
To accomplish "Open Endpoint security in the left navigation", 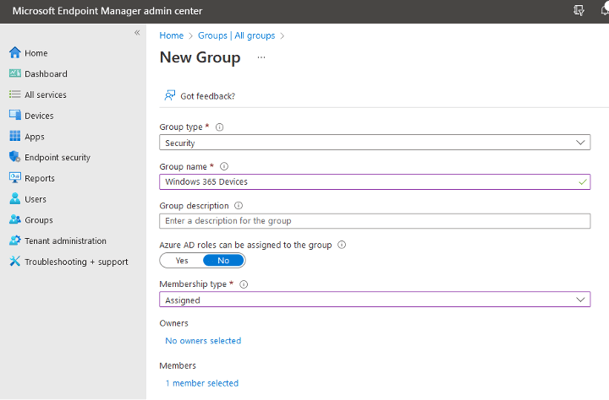I will (x=57, y=157).
